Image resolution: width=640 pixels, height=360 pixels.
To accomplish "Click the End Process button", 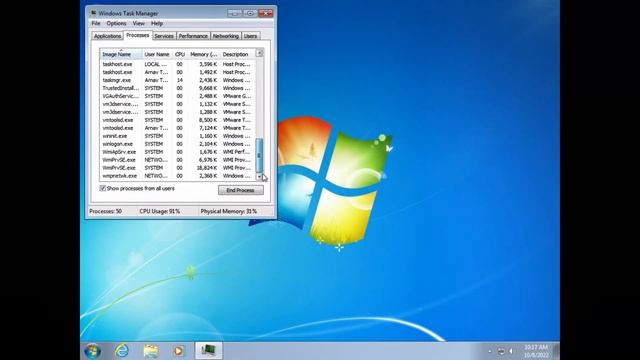I will pos(240,190).
